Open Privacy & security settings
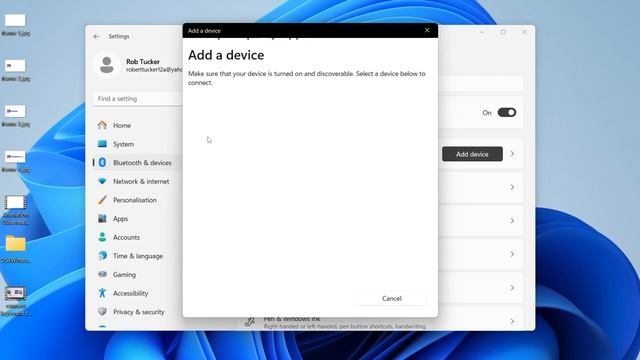The image size is (640, 360). (138, 312)
